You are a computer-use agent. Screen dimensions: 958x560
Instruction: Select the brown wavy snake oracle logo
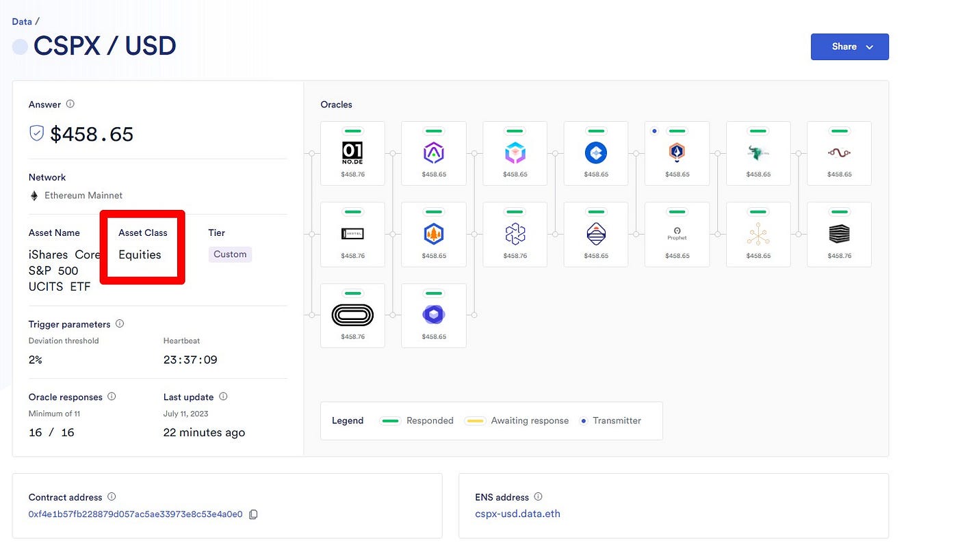(x=839, y=153)
